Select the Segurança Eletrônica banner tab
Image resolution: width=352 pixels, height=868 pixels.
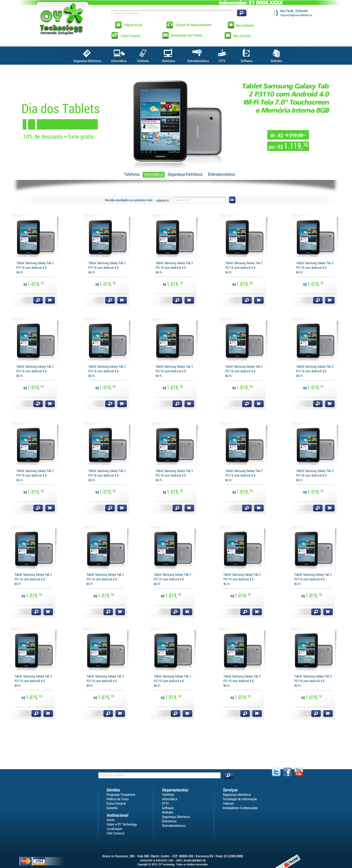coord(185,174)
